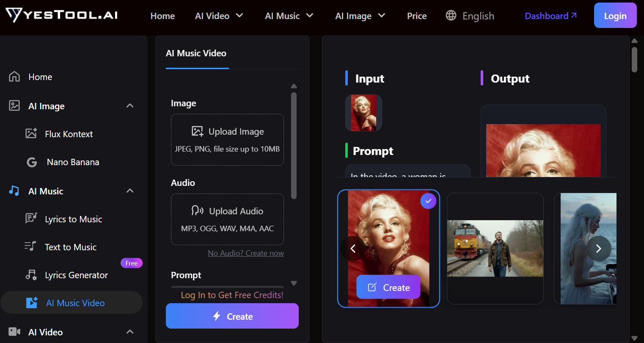Open the AI Video dropdown in the top navigation
The image size is (644, 343).
tap(219, 16)
